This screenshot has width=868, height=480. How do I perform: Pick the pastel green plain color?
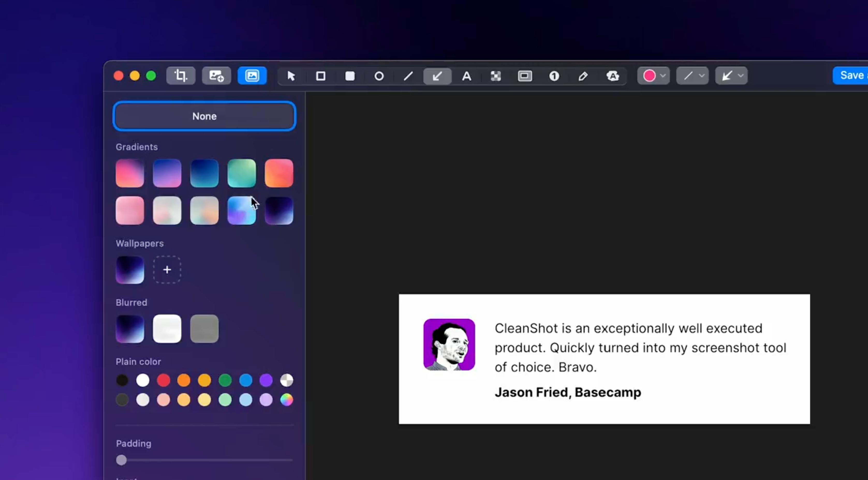pyautogui.click(x=225, y=400)
